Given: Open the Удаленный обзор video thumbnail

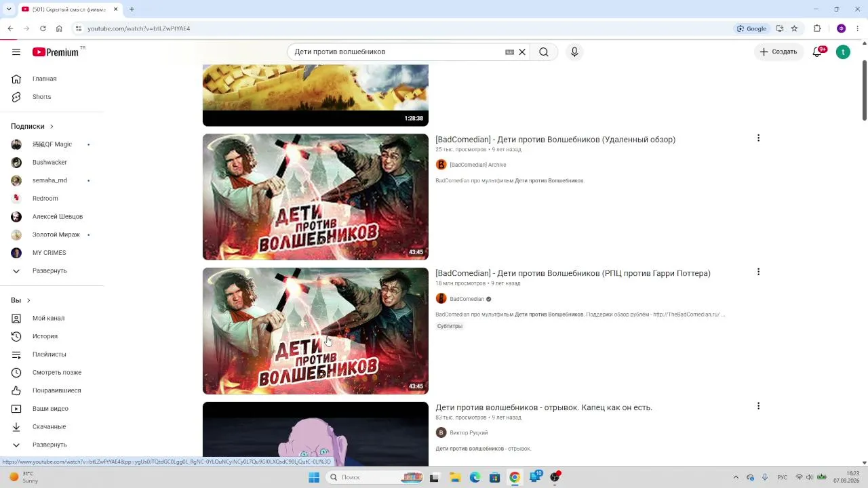Looking at the screenshot, I should [x=315, y=197].
